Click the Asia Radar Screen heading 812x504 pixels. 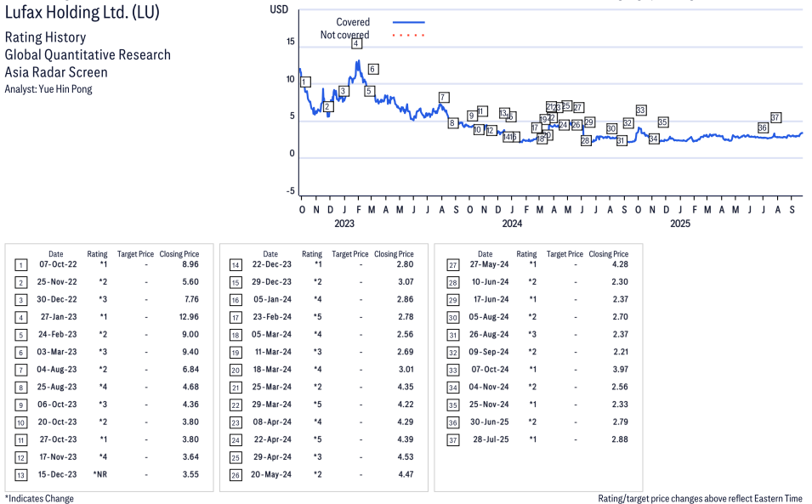[56, 72]
